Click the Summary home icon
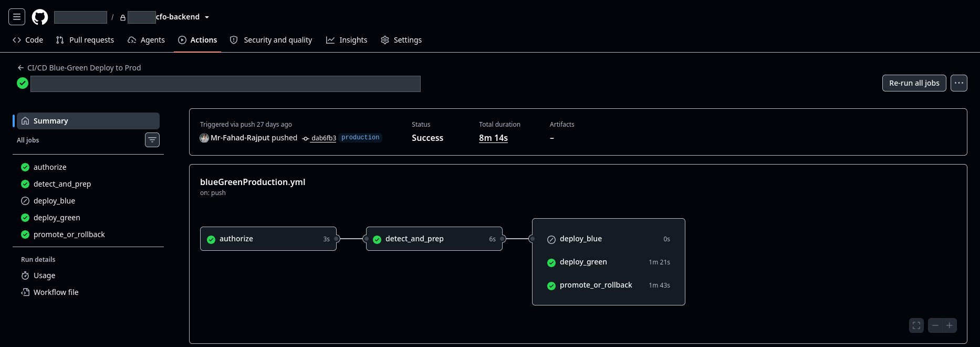Image resolution: width=980 pixels, height=347 pixels. click(x=25, y=121)
